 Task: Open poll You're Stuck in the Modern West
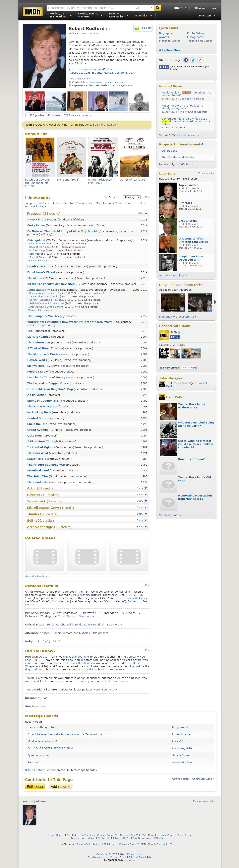coord(191,406)
